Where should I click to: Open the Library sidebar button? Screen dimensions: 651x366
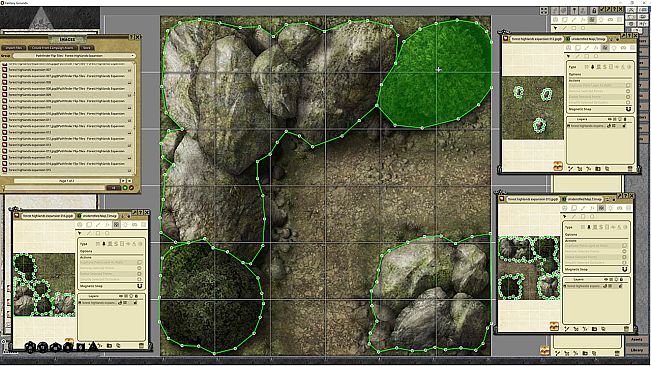pos(636,350)
